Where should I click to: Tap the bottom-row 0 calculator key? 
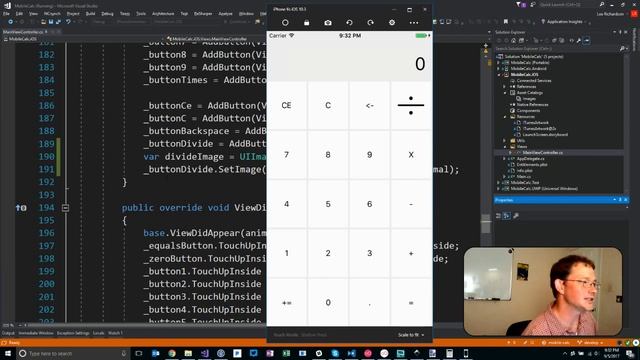tap(328, 303)
